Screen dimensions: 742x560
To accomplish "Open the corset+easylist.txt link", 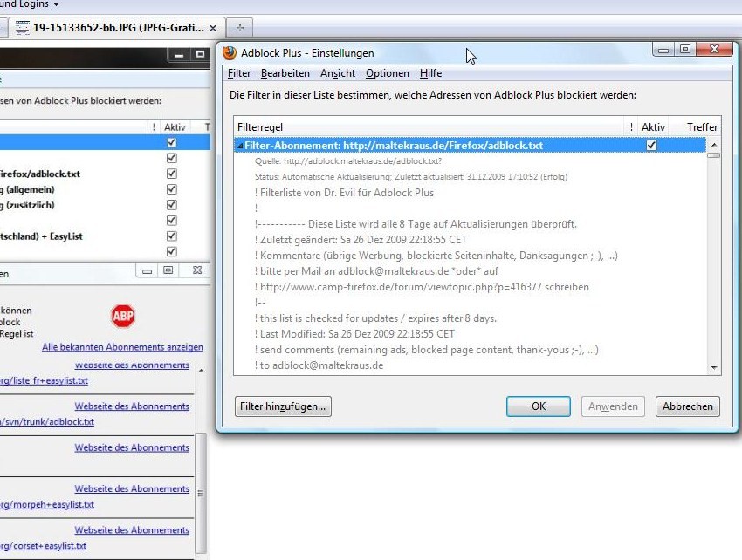I will pos(43,546).
